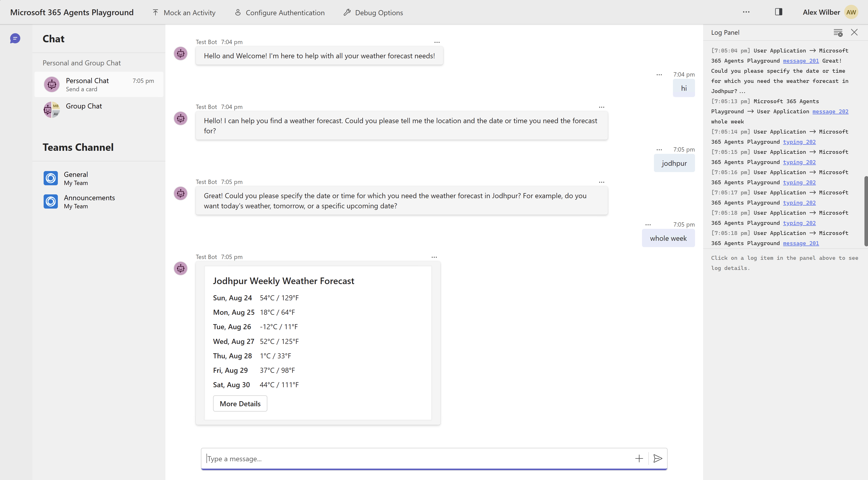868x480 pixels.
Task: Click the plus icon in the message box
Action: pos(639,458)
